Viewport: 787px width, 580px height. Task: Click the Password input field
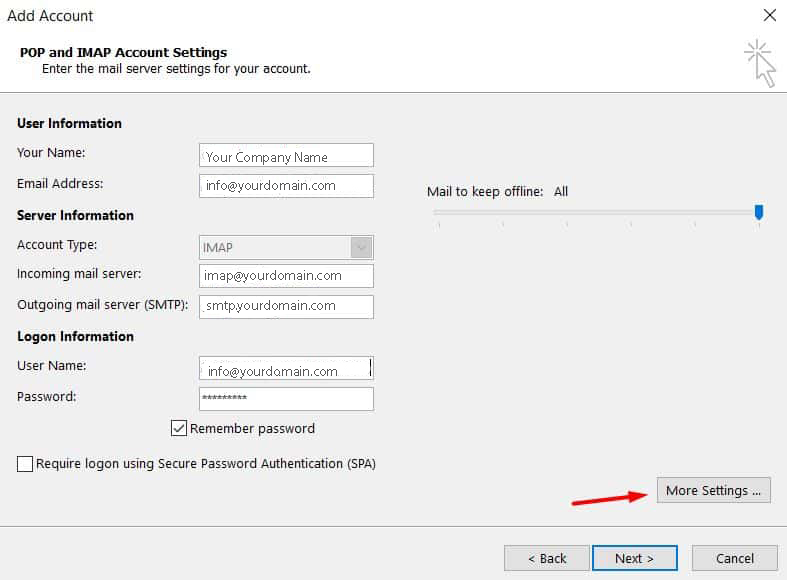pos(286,399)
